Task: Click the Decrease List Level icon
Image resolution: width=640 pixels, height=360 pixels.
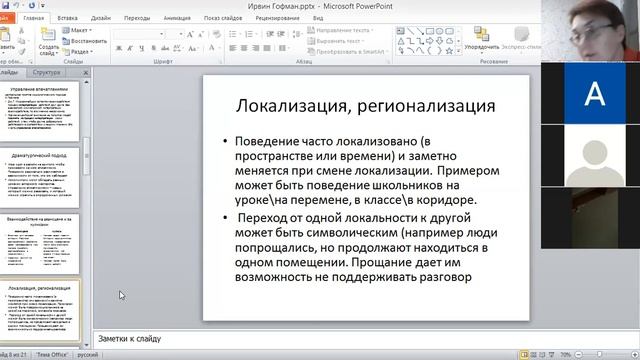Action: (270, 34)
